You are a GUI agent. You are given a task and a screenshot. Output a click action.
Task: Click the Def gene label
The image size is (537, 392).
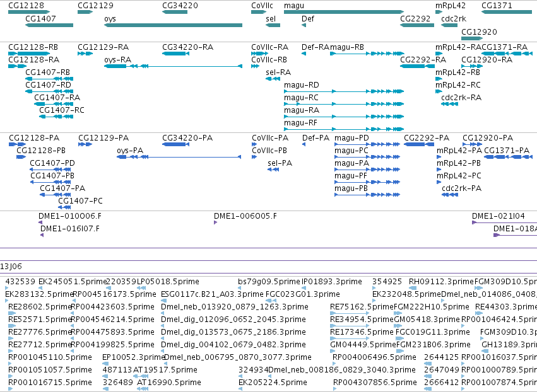[x=308, y=18]
